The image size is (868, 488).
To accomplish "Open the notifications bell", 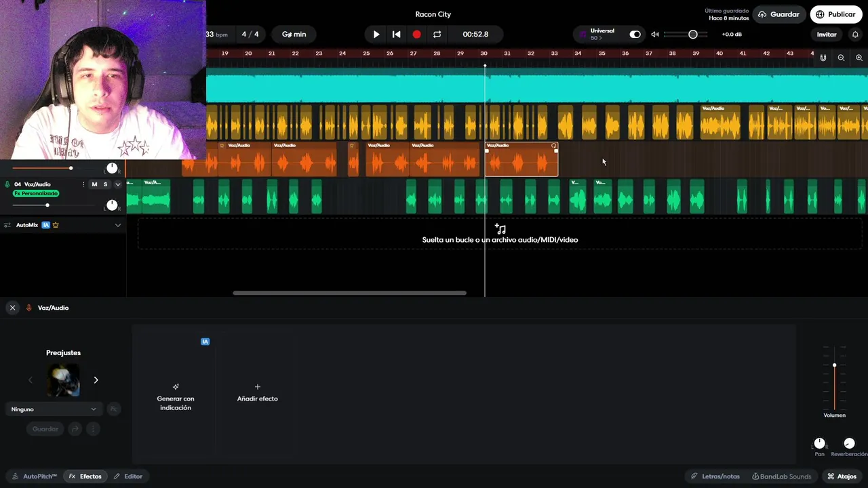I will 855,35.
